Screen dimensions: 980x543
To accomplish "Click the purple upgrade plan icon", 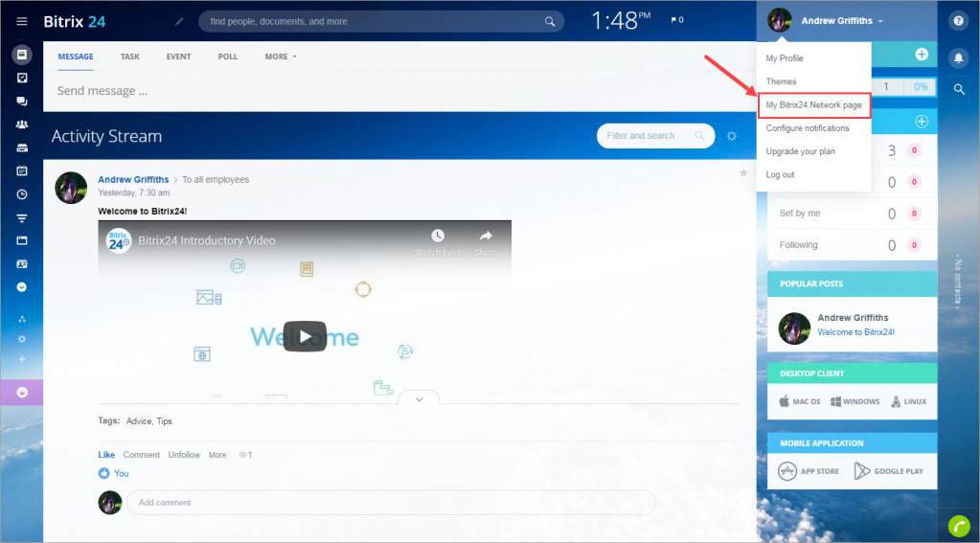I will point(22,393).
